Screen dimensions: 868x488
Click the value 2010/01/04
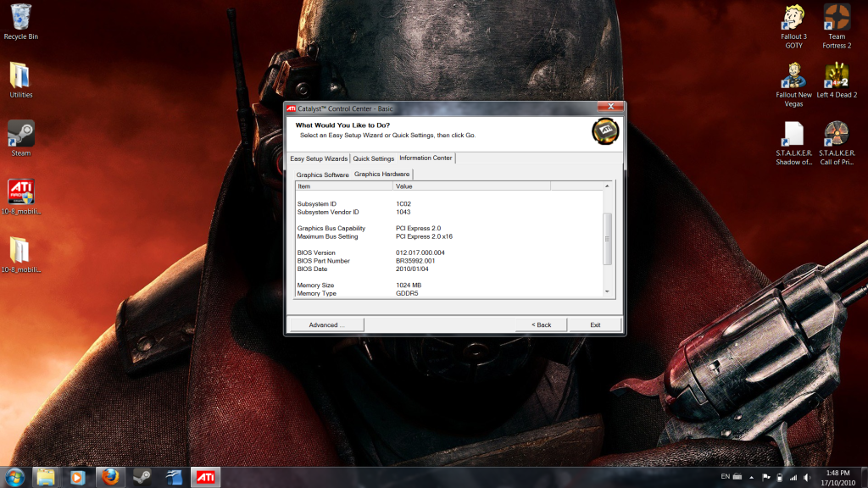412,269
